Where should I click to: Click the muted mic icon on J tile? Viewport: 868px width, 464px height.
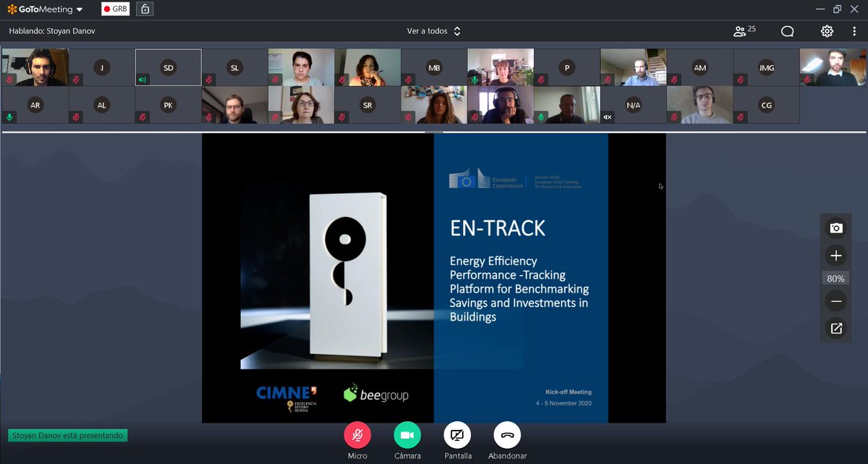[x=76, y=80]
